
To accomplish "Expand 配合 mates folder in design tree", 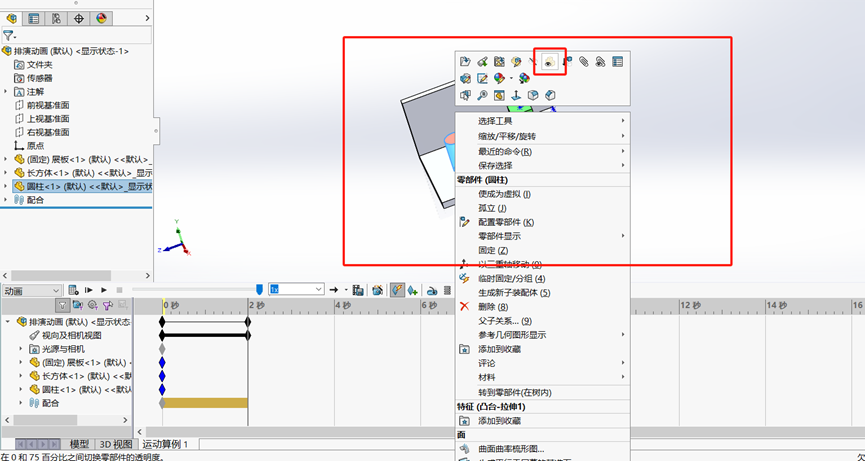I will pos(6,200).
